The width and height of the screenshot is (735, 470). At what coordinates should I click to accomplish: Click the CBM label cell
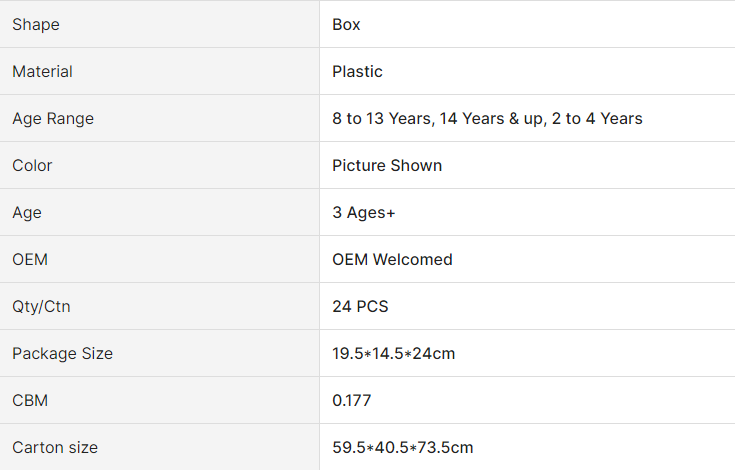(x=159, y=400)
